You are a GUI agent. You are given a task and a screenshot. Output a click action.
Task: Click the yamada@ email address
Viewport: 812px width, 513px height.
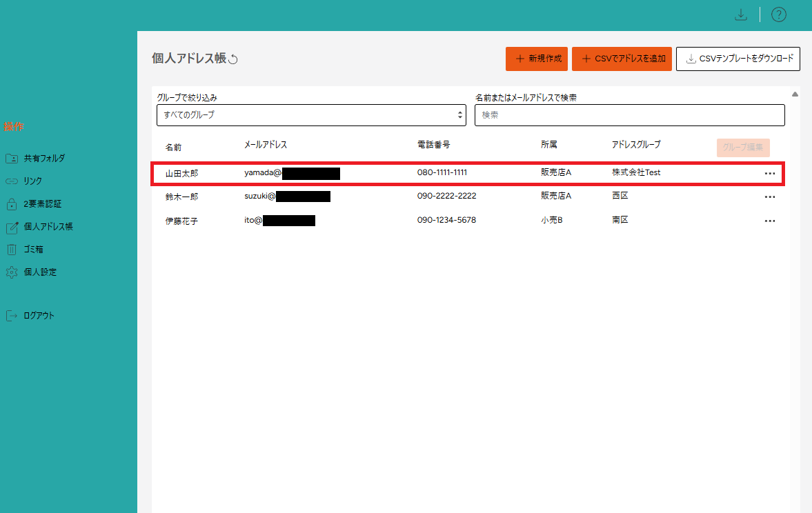click(292, 173)
